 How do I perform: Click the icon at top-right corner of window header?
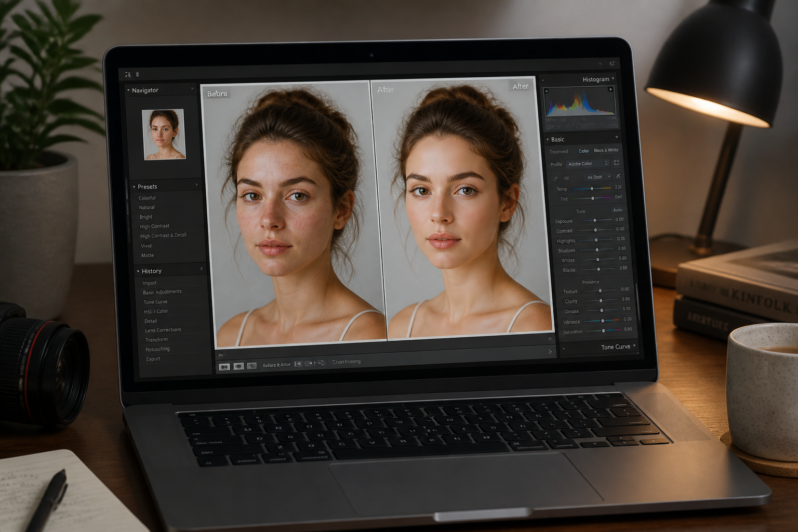(612, 63)
